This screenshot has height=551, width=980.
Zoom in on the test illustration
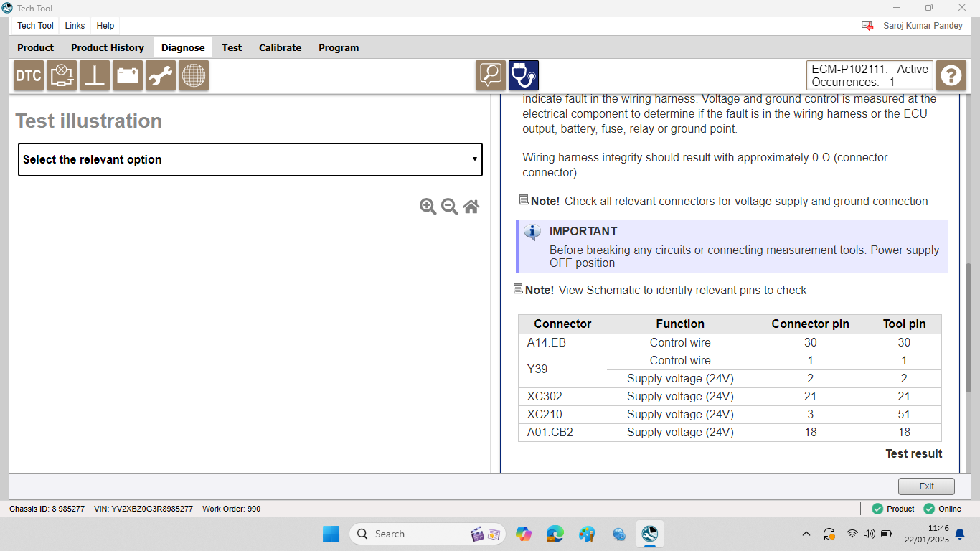[428, 207]
